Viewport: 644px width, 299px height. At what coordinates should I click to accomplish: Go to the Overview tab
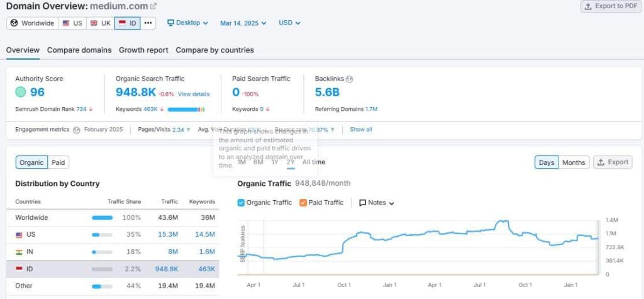(23, 50)
